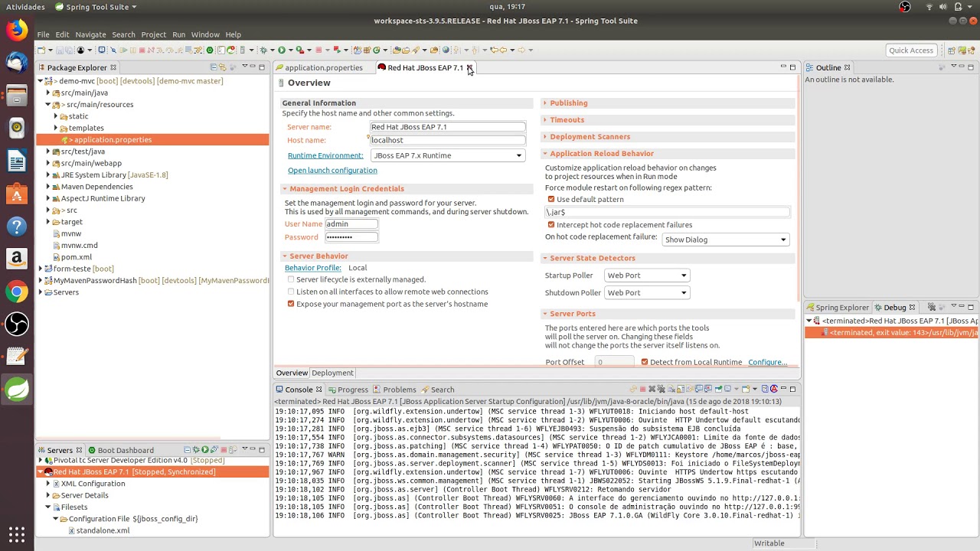980x551 pixels.
Task: Click the Debug bug toolbar icon
Action: click(x=263, y=51)
